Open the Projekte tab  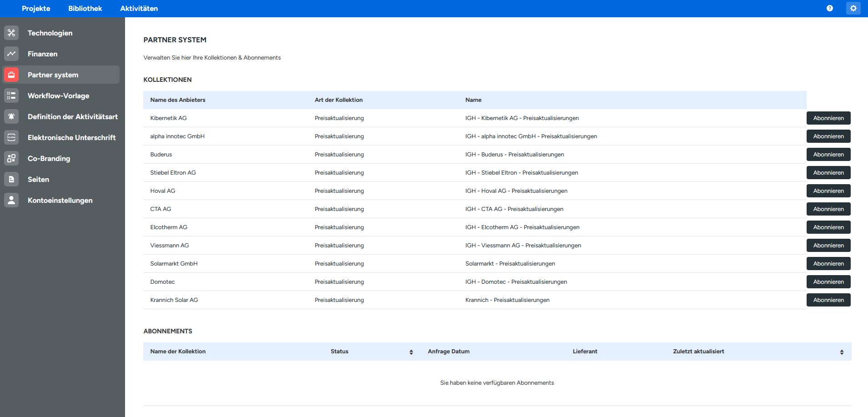point(36,9)
